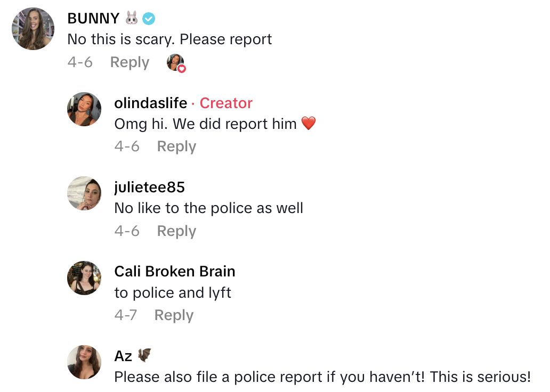Open olindaslife's profile picture

point(84,109)
